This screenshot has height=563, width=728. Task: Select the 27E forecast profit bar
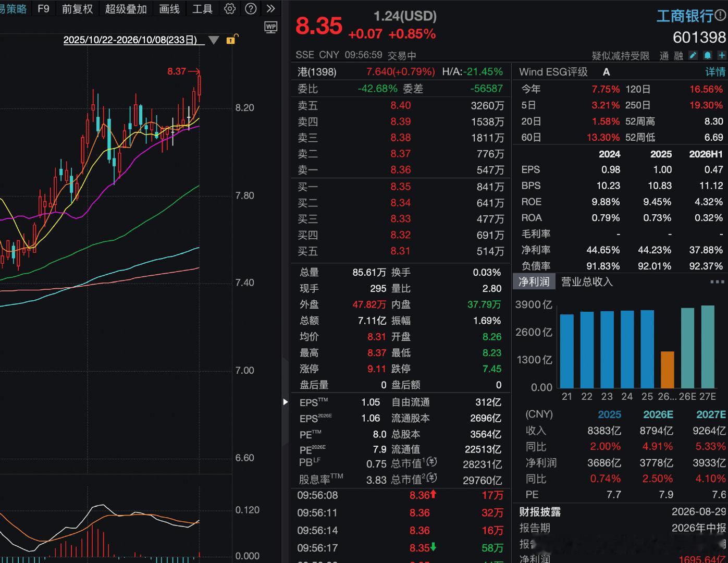click(x=708, y=347)
